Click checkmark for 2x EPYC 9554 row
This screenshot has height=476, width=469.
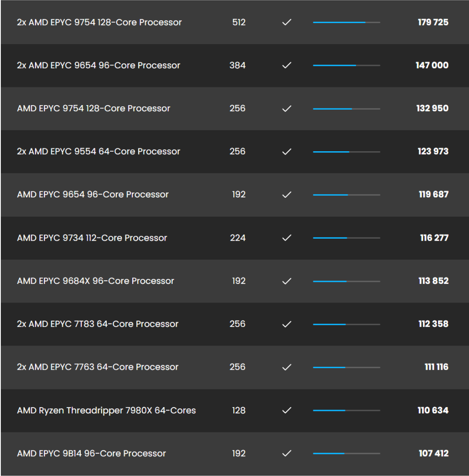pyautogui.click(x=287, y=152)
